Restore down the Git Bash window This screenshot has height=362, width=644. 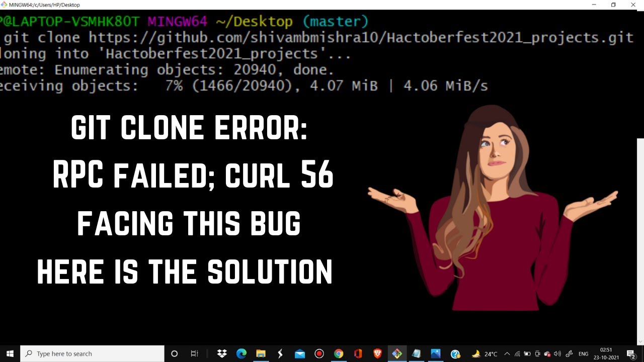(x=613, y=5)
